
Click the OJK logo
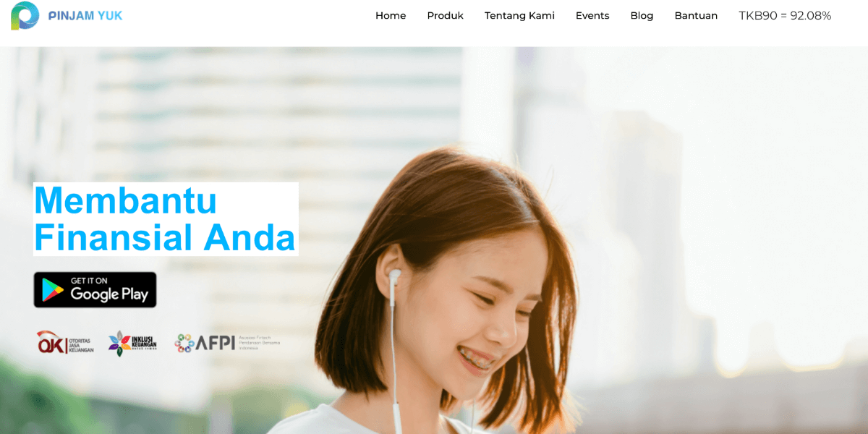click(x=51, y=342)
